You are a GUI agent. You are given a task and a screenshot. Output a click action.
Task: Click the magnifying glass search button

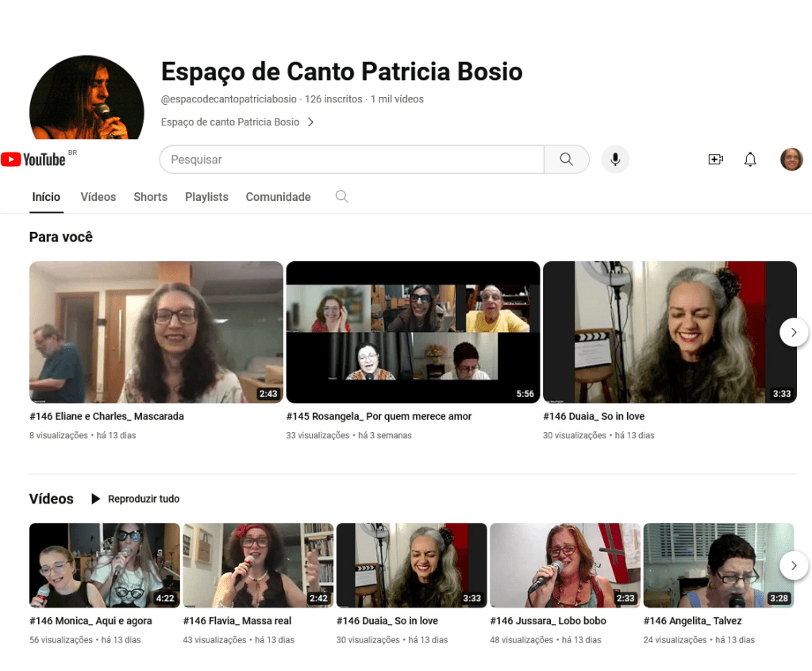(566, 160)
